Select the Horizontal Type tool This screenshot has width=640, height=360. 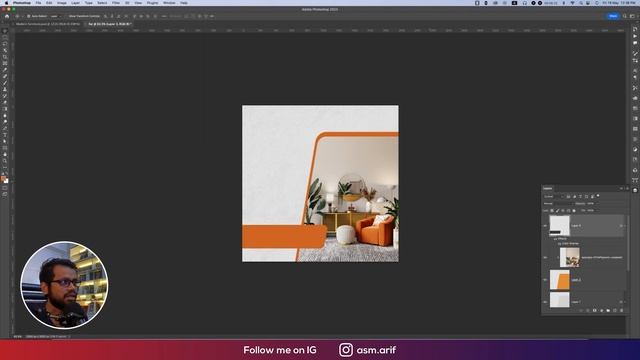pos(5,135)
